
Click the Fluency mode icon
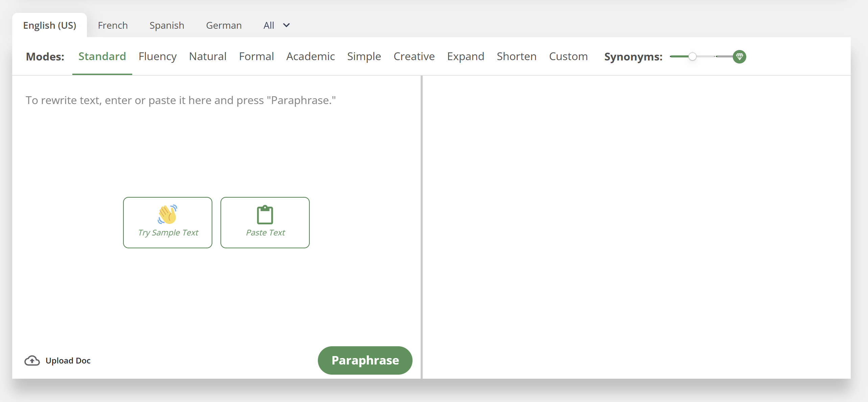[158, 56]
